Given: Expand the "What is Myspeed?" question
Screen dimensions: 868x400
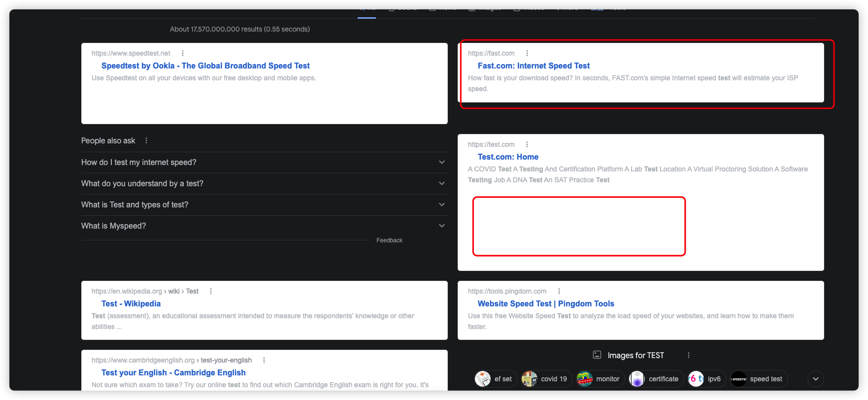Looking at the screenshot, I should (264, 226).
